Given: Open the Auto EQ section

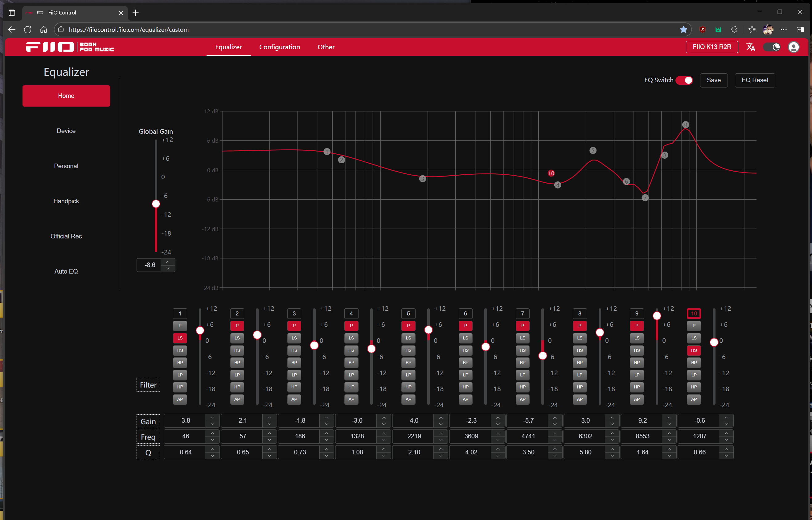Looking at the screenshot, I should [x=66, y=271].
